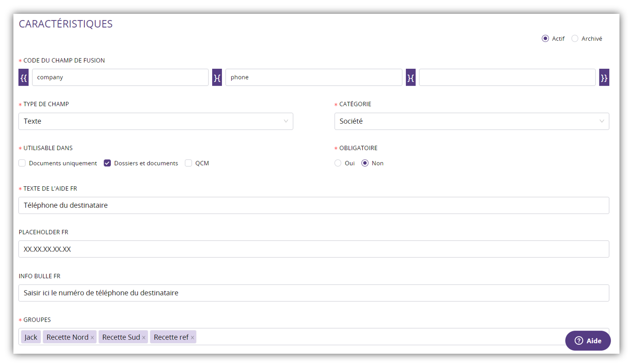The image size is (640, 364).
Task: Check the Documents uniquement checkbox
Action: (x=22, y=163)
